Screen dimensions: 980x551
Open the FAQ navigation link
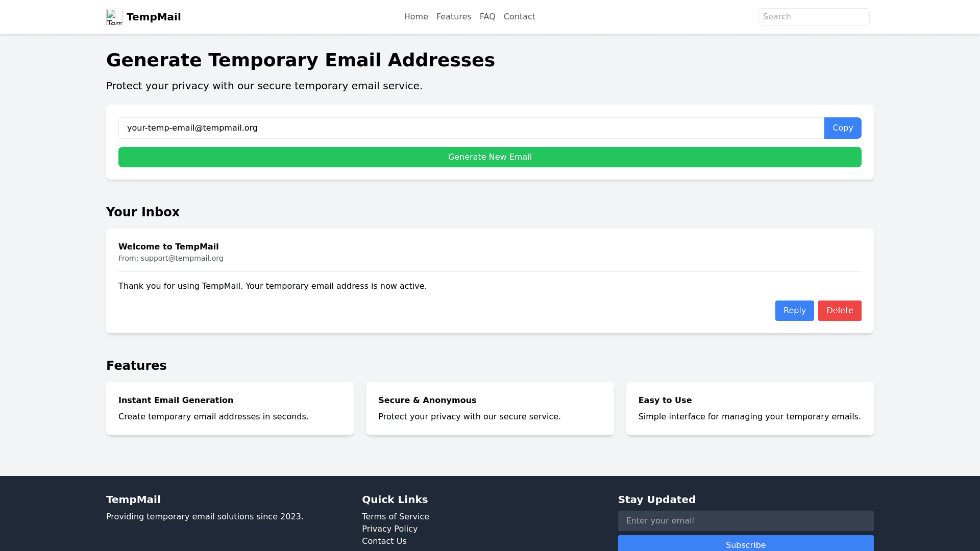[x=487, y=17]
